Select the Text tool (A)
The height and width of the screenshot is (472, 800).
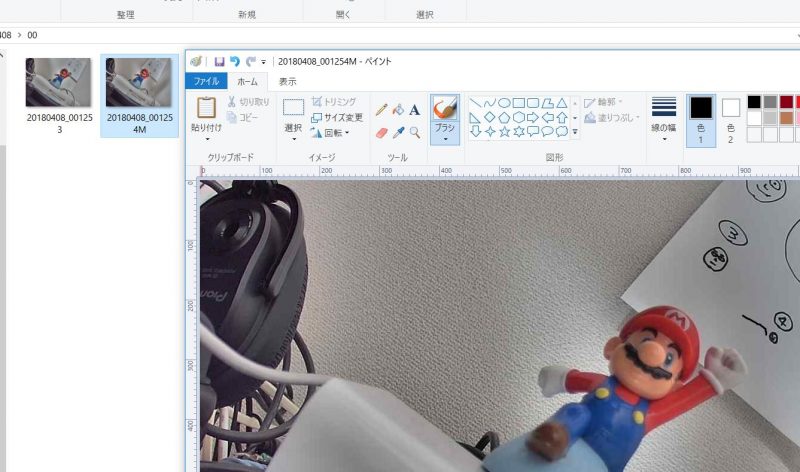pyautogui.click(x=415, y=109)
